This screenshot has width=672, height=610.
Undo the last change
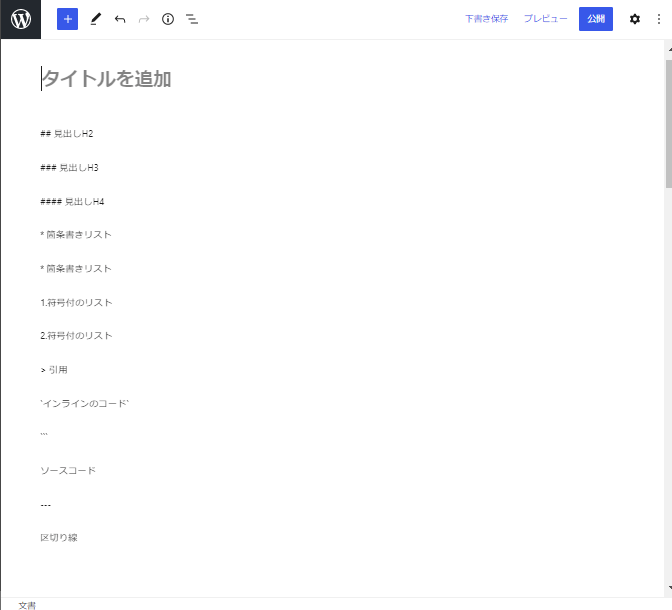pyautogui.click(x=120, y=19)
